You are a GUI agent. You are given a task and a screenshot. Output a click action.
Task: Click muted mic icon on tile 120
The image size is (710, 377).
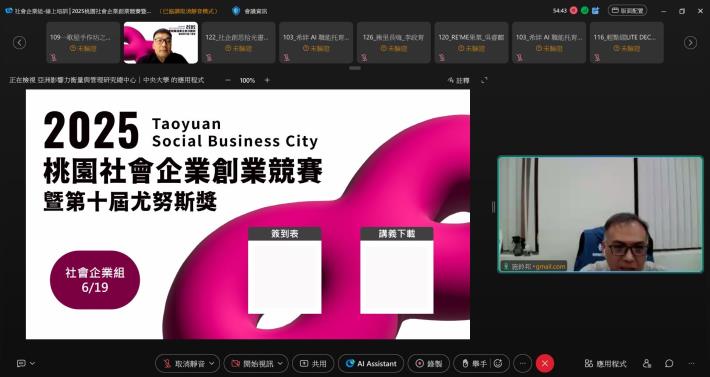441,57
